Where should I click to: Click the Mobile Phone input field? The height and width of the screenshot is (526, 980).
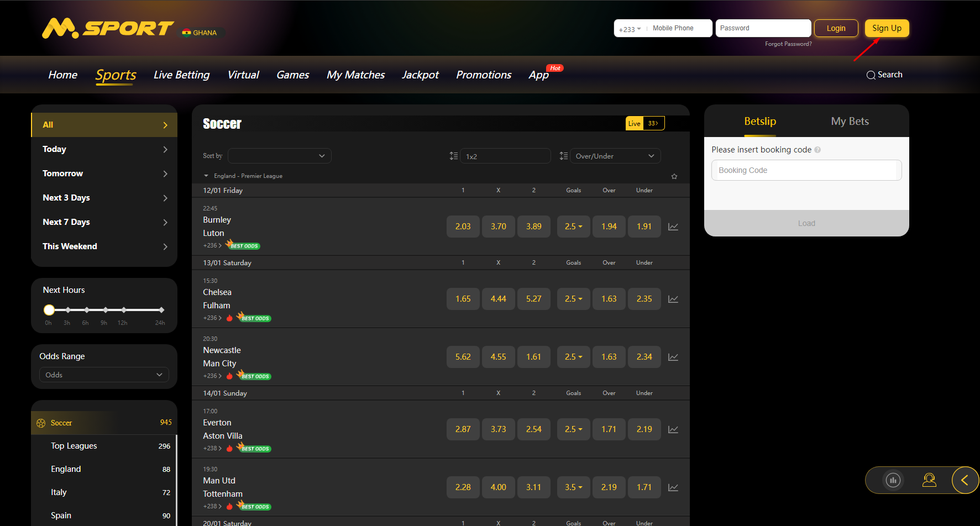pyautogui.click(x=679, y=28)
